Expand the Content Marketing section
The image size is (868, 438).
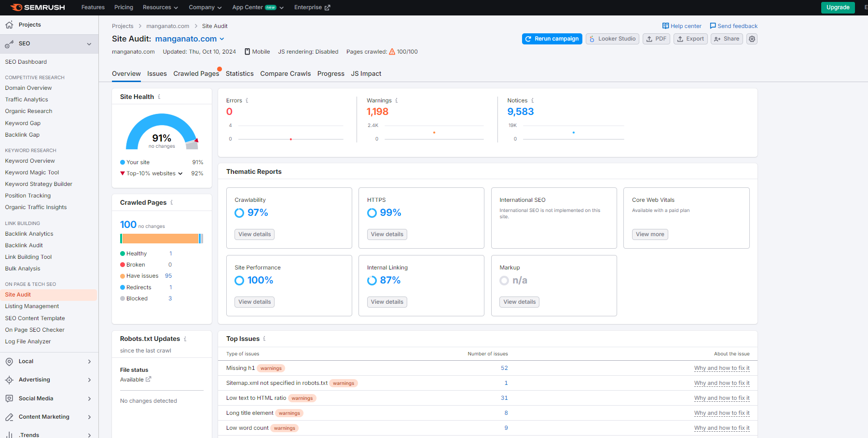[x=89, y=417]
